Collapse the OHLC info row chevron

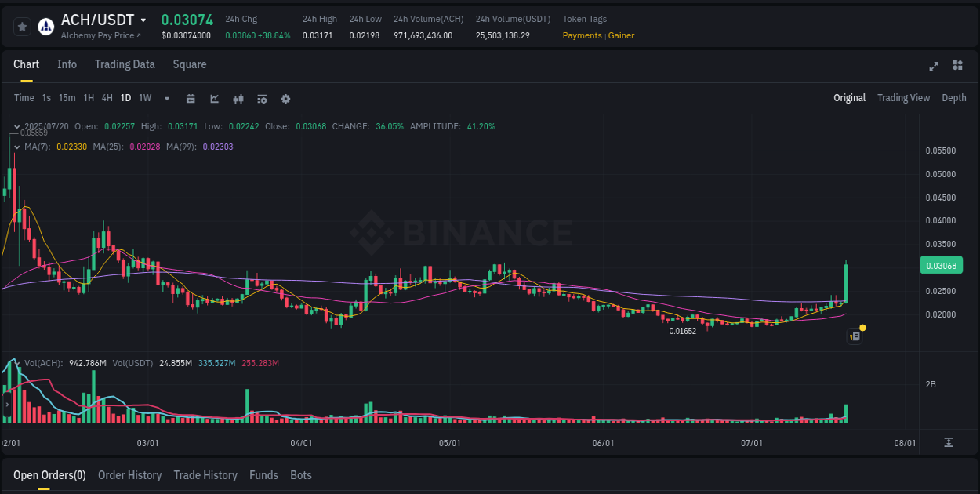coord(16,126)
